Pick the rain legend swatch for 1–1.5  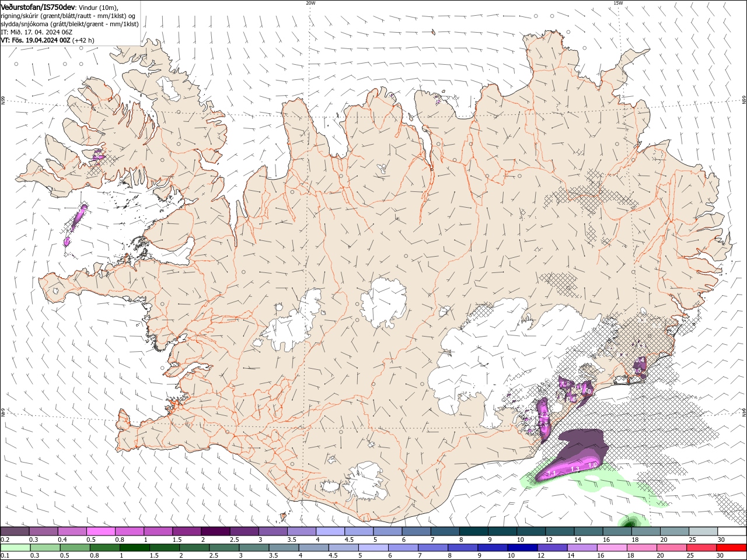click(135, 548)
